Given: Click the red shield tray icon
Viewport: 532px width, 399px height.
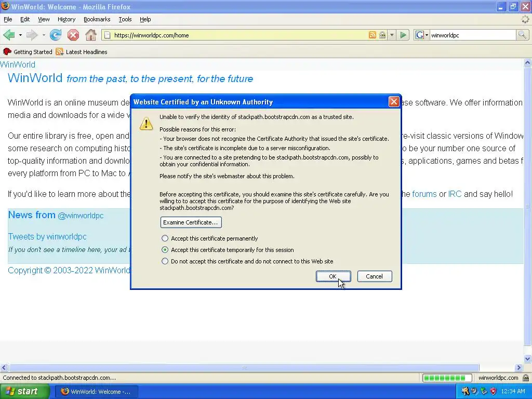Looking at the screenshot, I should 494,391.
